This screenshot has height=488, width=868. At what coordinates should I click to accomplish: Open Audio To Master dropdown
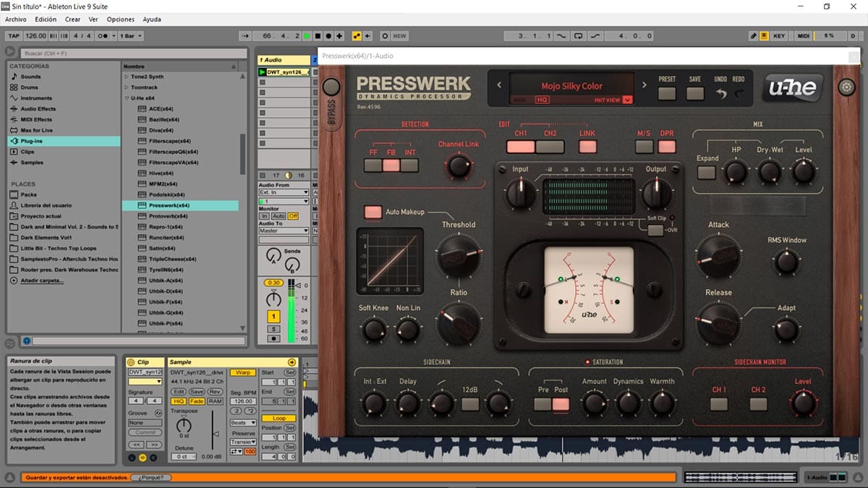coord(284,231)
